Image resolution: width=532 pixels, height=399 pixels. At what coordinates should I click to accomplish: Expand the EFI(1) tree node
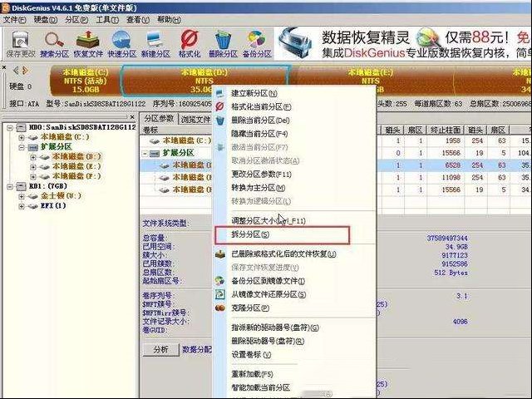coord(22,206)
